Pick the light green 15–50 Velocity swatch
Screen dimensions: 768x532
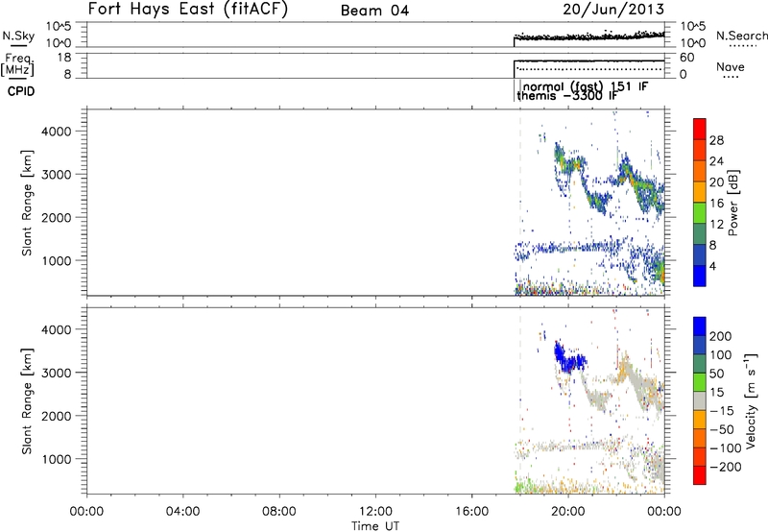pos(700,382)
